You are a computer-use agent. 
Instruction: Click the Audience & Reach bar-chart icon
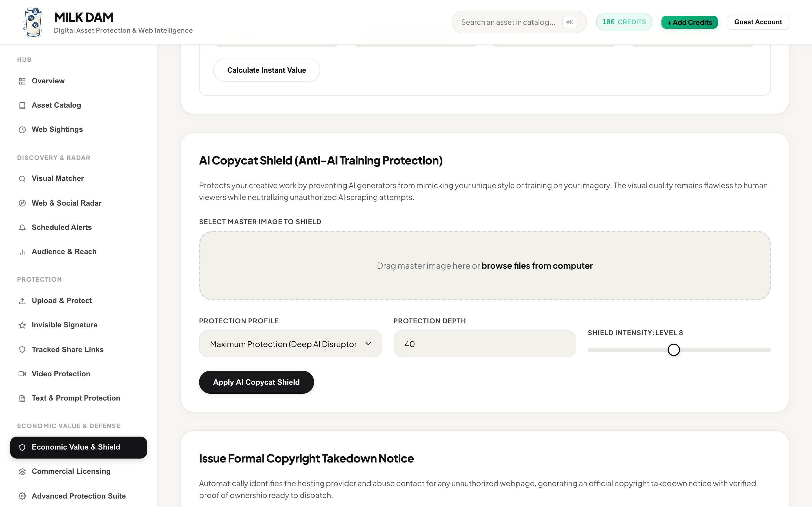tap(22, 252)
